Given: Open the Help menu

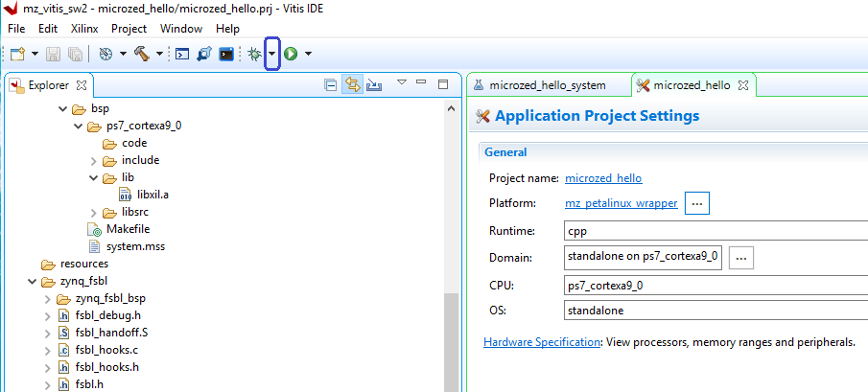Looking at the screenshot, I should [227, 28].
